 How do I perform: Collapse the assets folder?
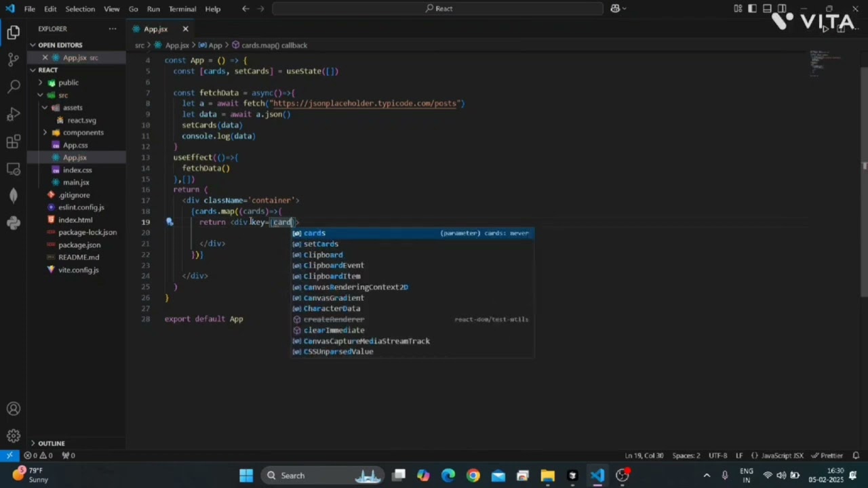coord(72,108)
